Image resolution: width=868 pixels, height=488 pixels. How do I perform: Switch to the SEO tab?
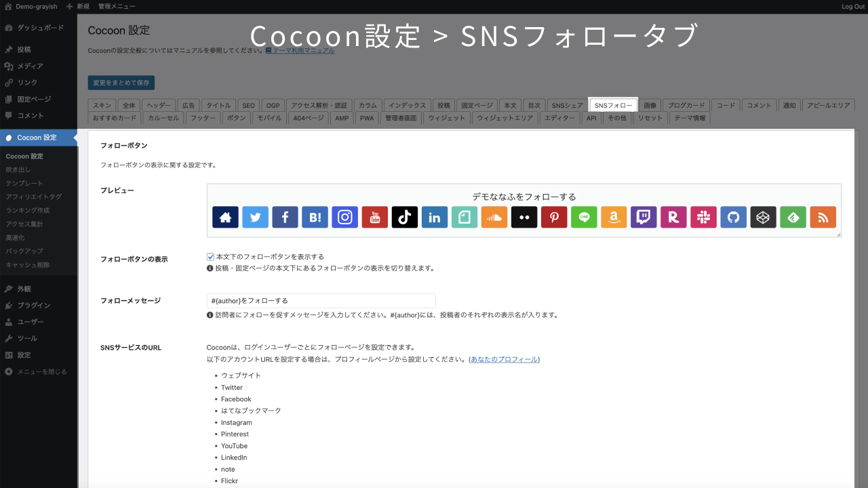[x=249, y=106]
